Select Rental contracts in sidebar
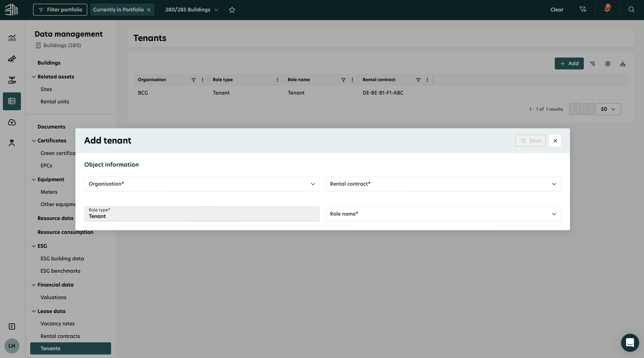 pyautogui.click(x=60, y=336)
